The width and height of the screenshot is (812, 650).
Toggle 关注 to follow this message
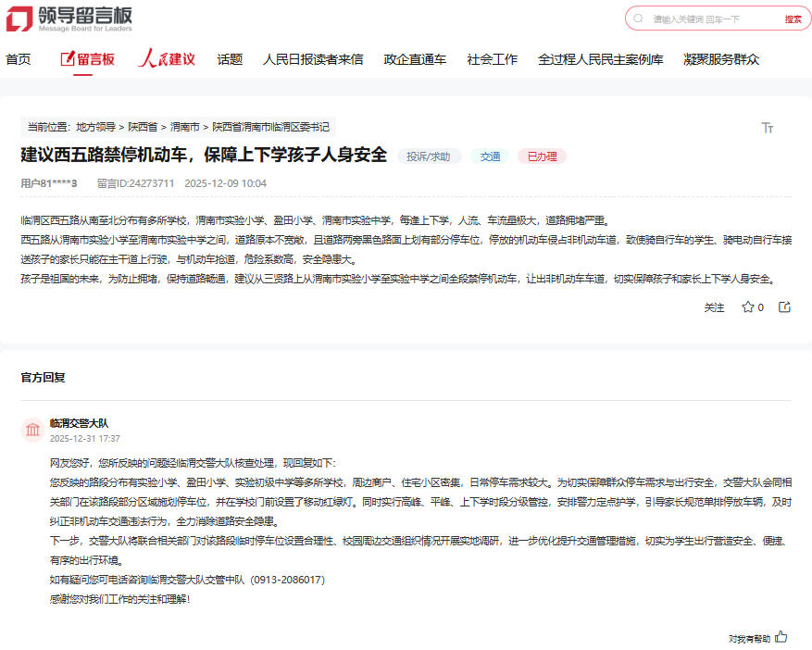click(714, 306)
